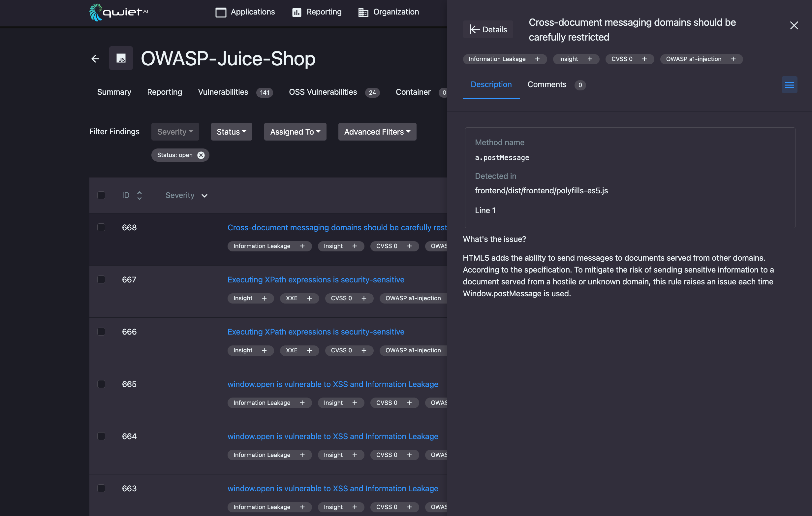Viewport: 812px width, 516px height.
Task: Open the Container tab
Action: coord(421,92)
